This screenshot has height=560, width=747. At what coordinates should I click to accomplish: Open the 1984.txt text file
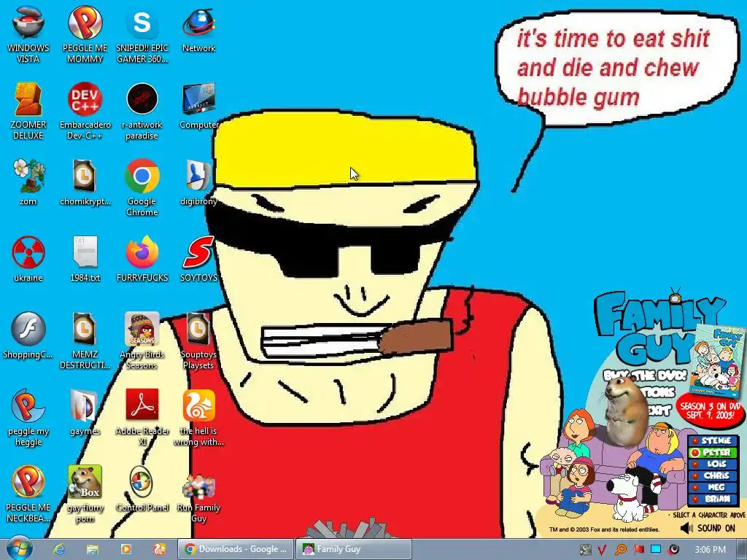click(85, 259)
